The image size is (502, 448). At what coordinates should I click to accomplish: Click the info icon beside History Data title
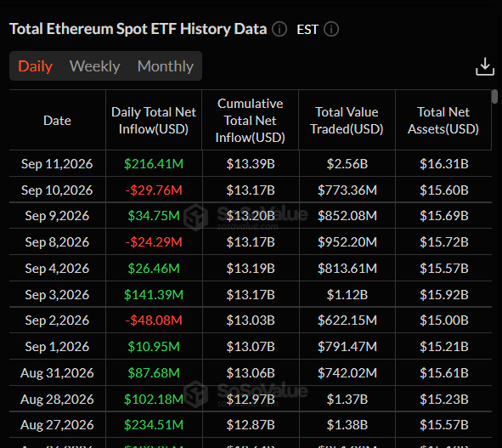[279, 29]
